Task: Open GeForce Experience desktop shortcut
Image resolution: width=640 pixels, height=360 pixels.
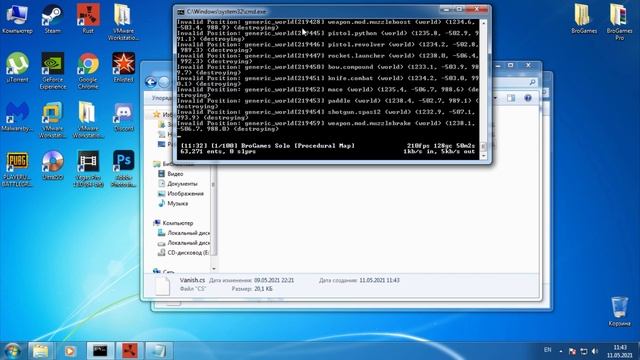Action: [x=53, y=71]
